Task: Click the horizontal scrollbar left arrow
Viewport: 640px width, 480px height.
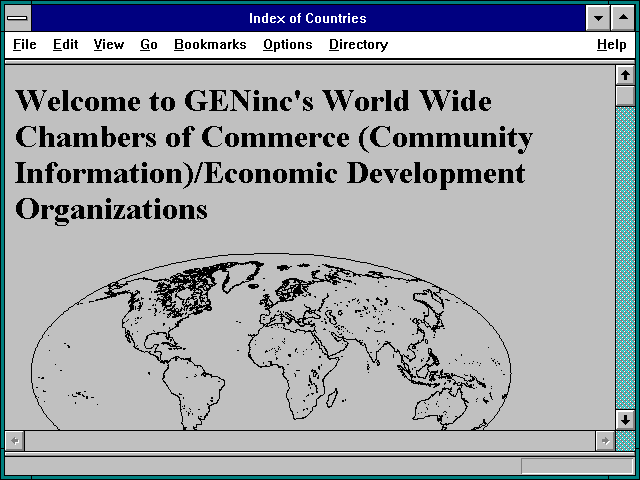Action: [x=15, y=441]
